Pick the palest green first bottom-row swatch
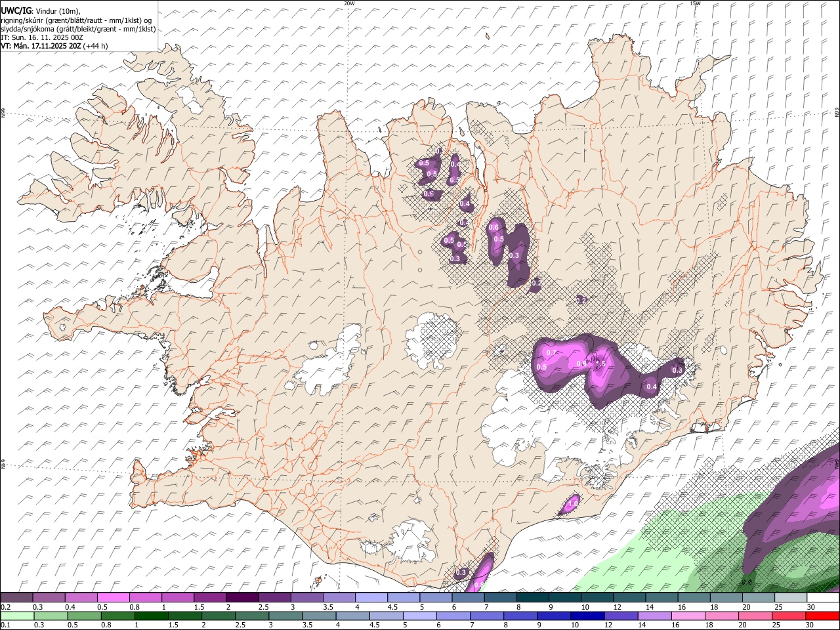The height and width of the screenshot is (630, 840). (16, 616)
